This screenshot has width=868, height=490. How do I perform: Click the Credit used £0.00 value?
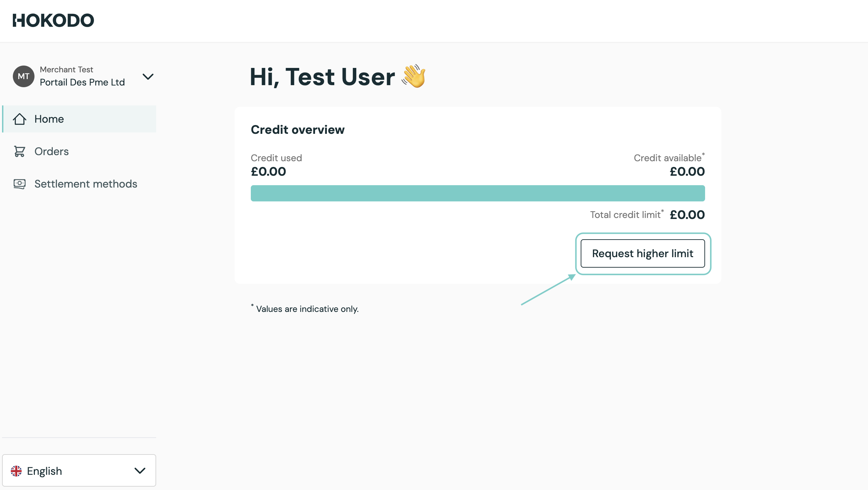pos(268,172)
